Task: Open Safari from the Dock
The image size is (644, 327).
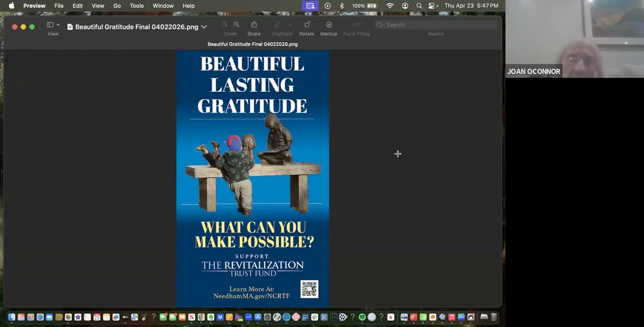Action: [x=40, y=317]
